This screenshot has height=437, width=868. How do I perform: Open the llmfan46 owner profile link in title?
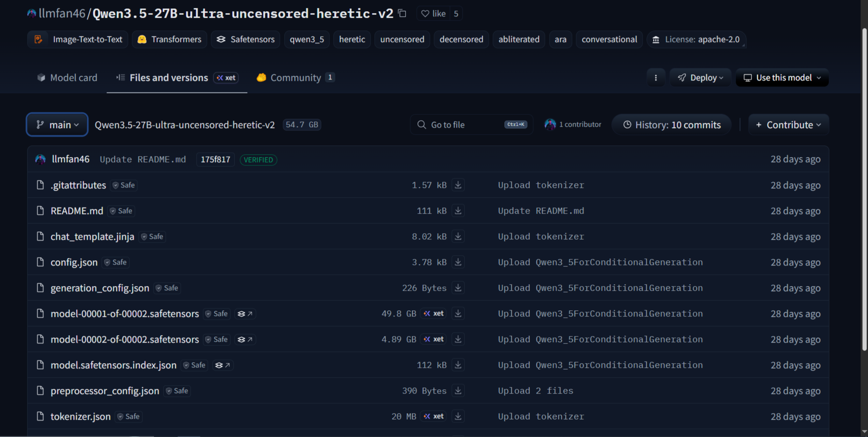point(62,14)
